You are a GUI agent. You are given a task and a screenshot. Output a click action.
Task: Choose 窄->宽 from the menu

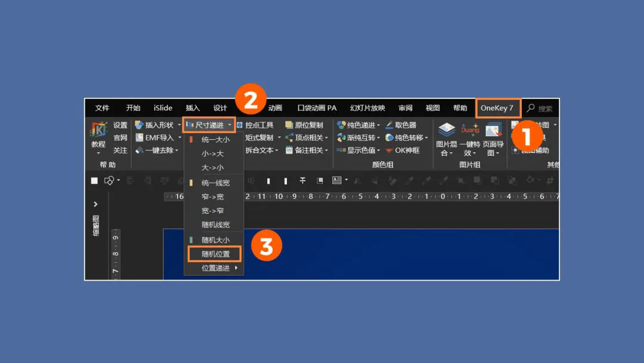click(214, 197)
